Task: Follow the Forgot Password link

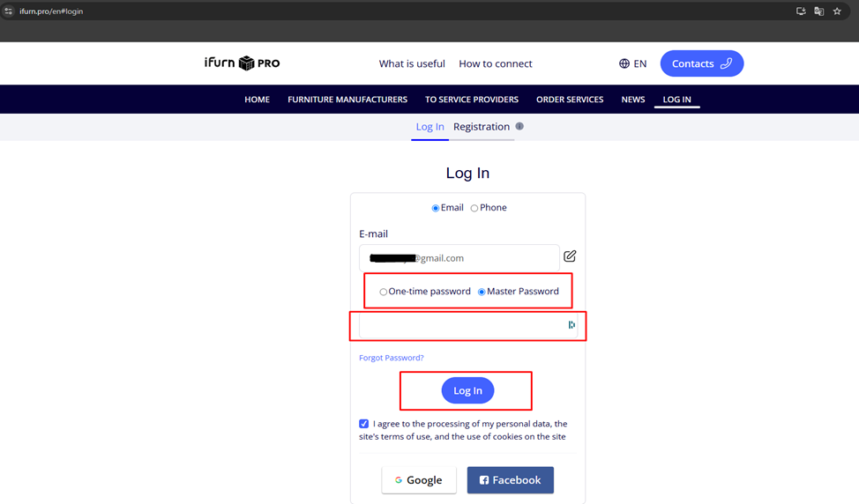Action: pyautogui.click(x=391, y=358)
